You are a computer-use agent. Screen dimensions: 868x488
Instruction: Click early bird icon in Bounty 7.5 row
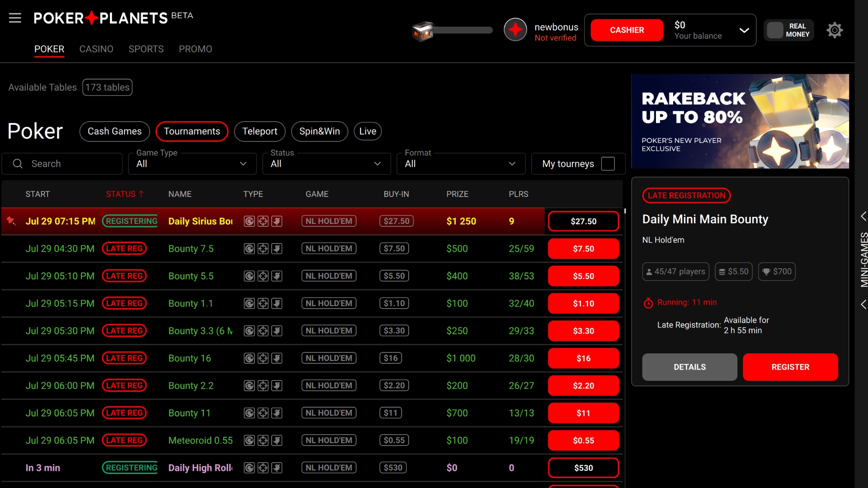pyautogui.click(x=277, y=249)
